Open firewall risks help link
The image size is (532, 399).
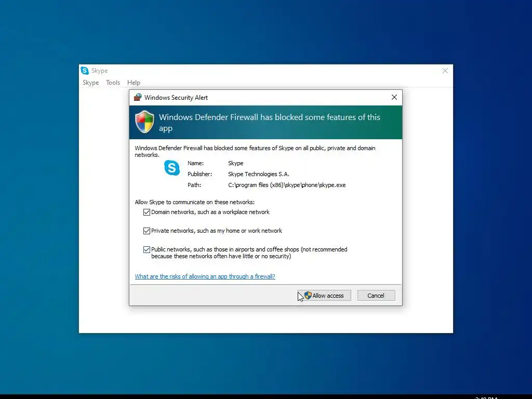(205, 276)
